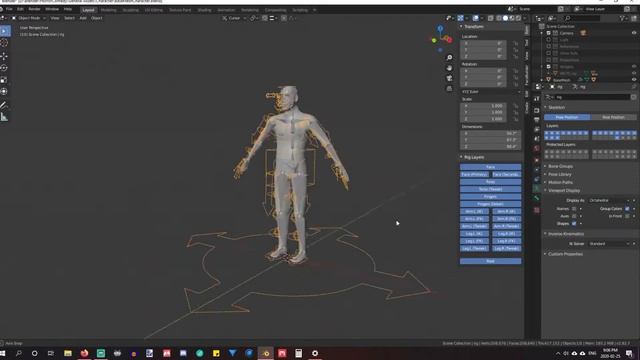Viewport: 640px width, 360px height.
Task: Open File Explorer from taskbar
Action: (68, 353)
